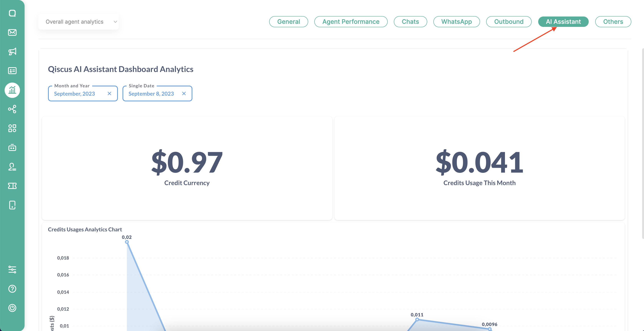
Task: Select the analytics chart sidebar icon
Action: (12, 90)
